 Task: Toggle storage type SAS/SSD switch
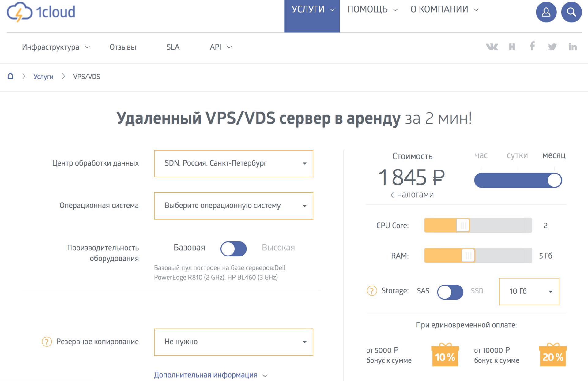pos(450,292)
